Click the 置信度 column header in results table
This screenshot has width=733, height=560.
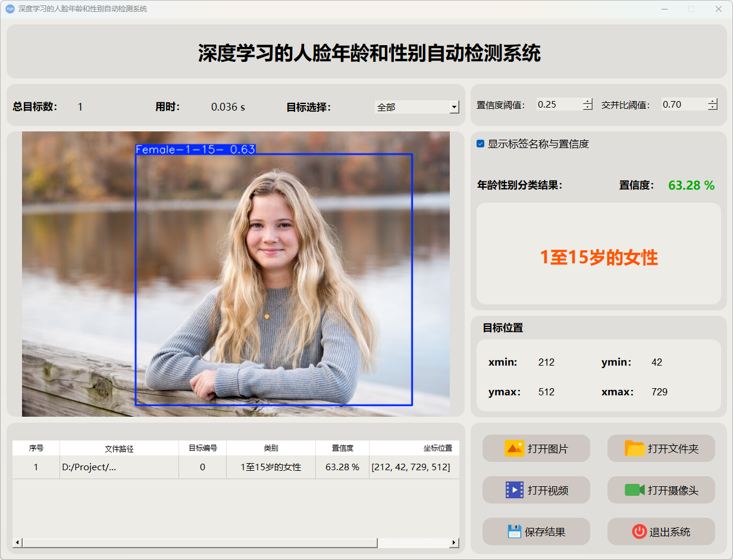tap(342, 448)
